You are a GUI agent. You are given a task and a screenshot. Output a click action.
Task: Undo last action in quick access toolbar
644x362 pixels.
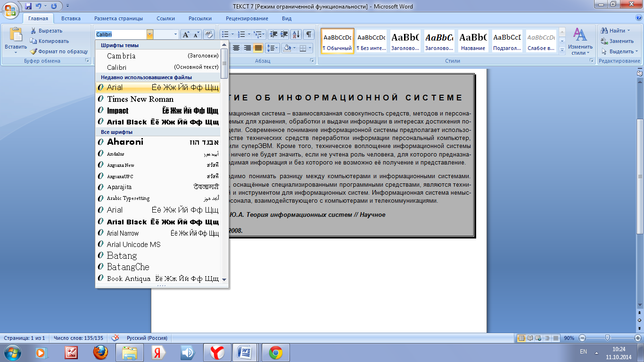pos(39,7)
